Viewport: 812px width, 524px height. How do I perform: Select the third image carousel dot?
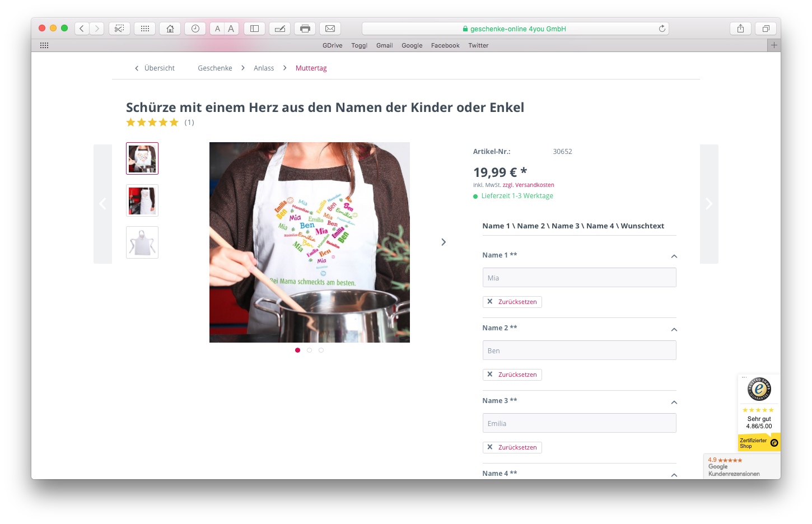321,350
